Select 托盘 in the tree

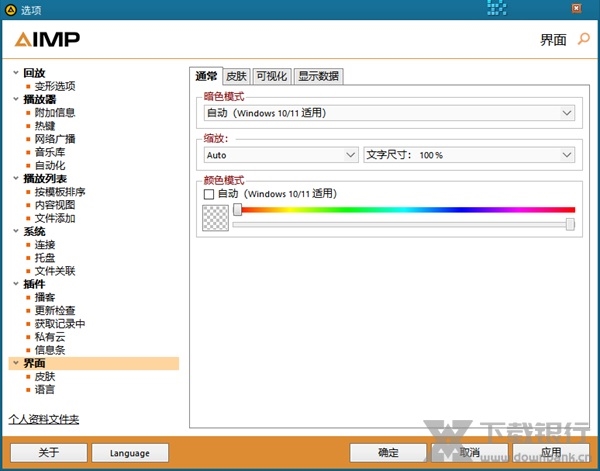pyautogui.click(x=45, y=258)
